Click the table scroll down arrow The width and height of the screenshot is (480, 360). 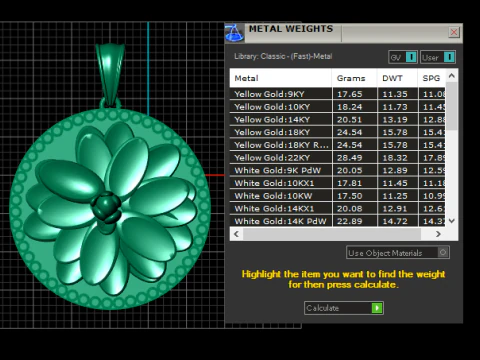pyautogui.click(x=452, y=221)
